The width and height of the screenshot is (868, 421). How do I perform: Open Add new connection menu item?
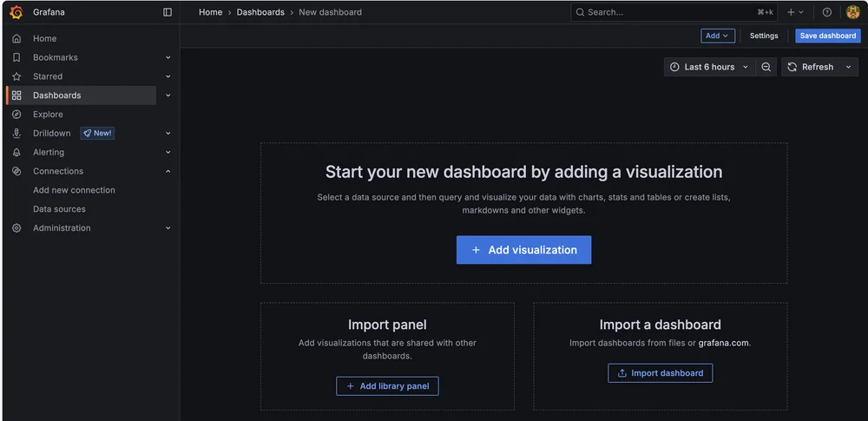point(74,190)
